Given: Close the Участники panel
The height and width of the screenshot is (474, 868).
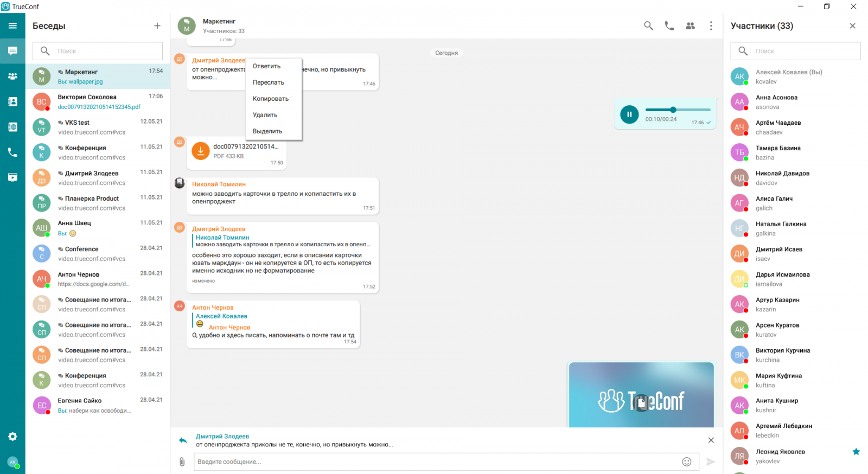Looking at the screenshot, I should [x=852, y=25].
